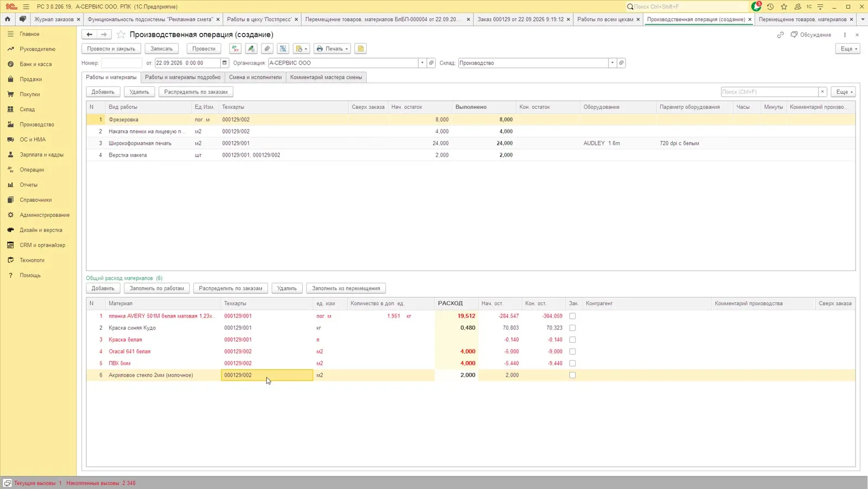This screenshot has height=489, width=868.
Task: Go forward with the right arrow button
Action: click(x=104, y=34)
